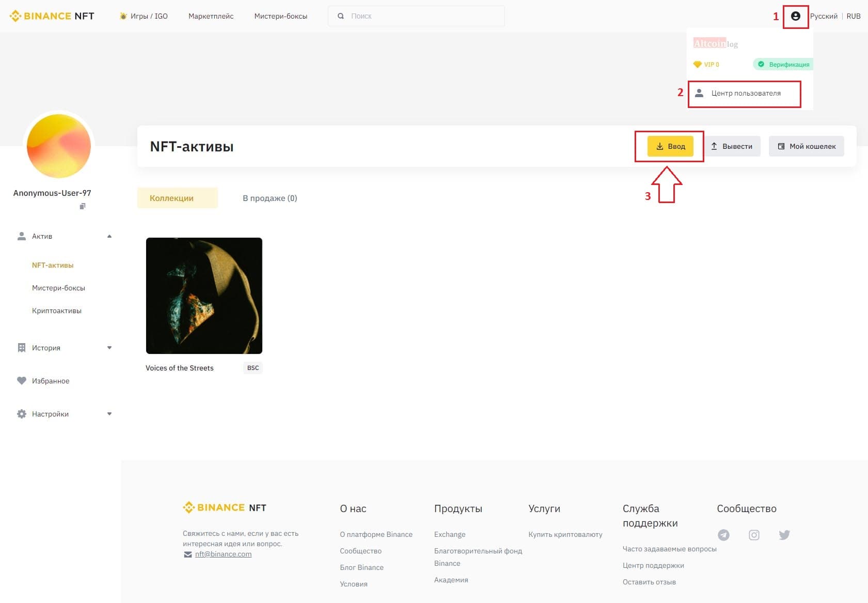The image size is (868, 603).
Task: Open the Exchange footer link
Action: point(450,534)
